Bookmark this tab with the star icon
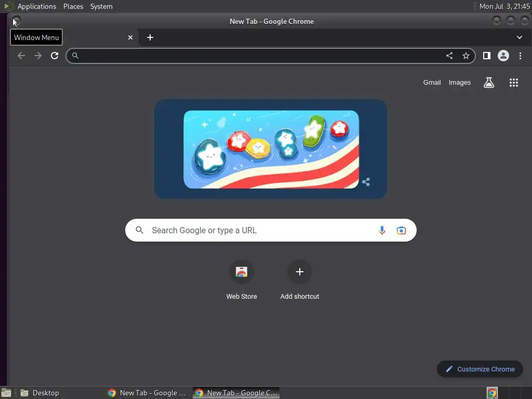 (466, 56)
